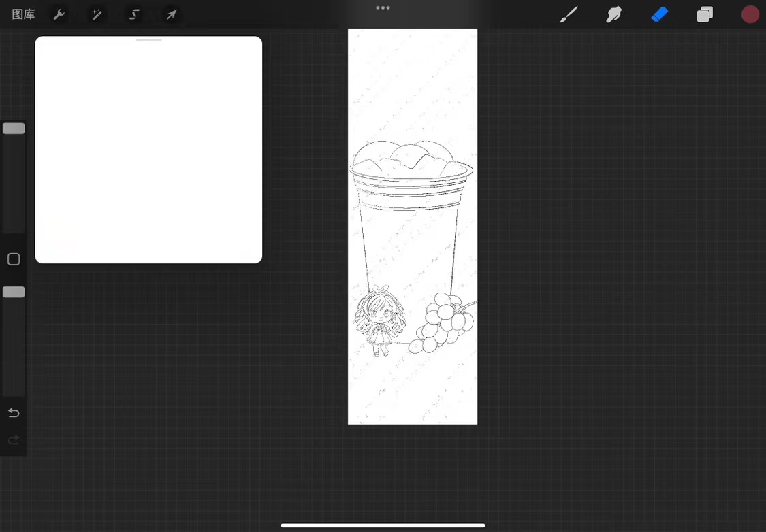Open the Actions wrench menu
766x532 pixels.
[59, 15]
